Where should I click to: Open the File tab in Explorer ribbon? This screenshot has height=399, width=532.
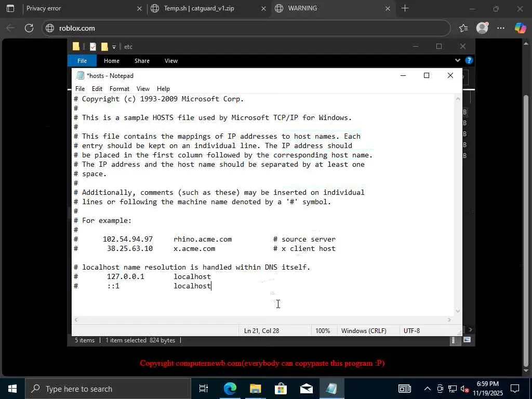[82, 61]
